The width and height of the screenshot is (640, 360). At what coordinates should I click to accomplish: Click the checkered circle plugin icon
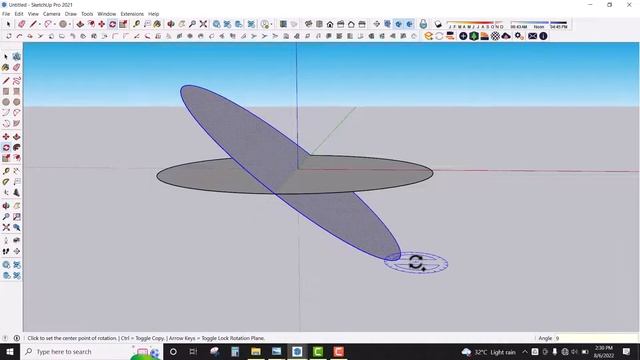pos(495,36)
